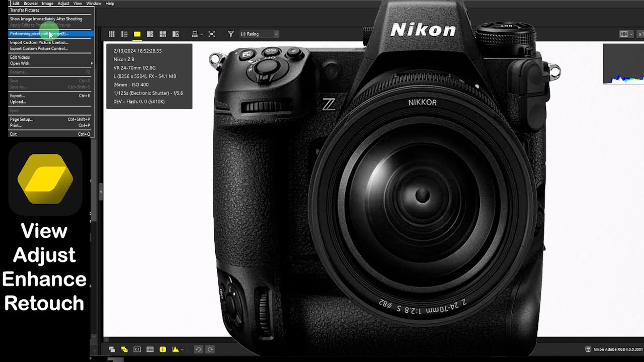This screenshot has height=362, width=644.
Task: Rotate image counterclockwise
Action: pos(198,349)
